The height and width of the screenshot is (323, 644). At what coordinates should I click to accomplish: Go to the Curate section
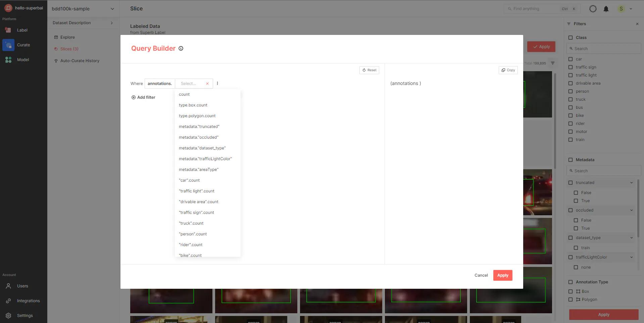coord(23,45)
